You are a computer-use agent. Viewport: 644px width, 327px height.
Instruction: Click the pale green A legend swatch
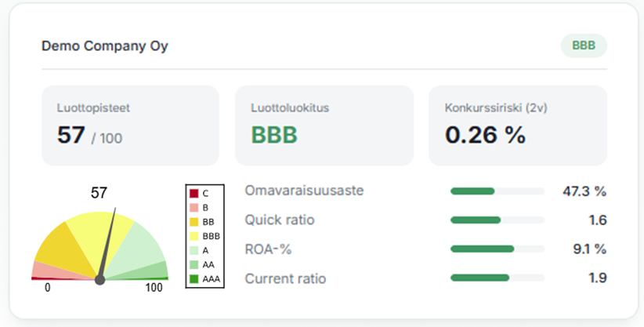(x=194, y=250)
